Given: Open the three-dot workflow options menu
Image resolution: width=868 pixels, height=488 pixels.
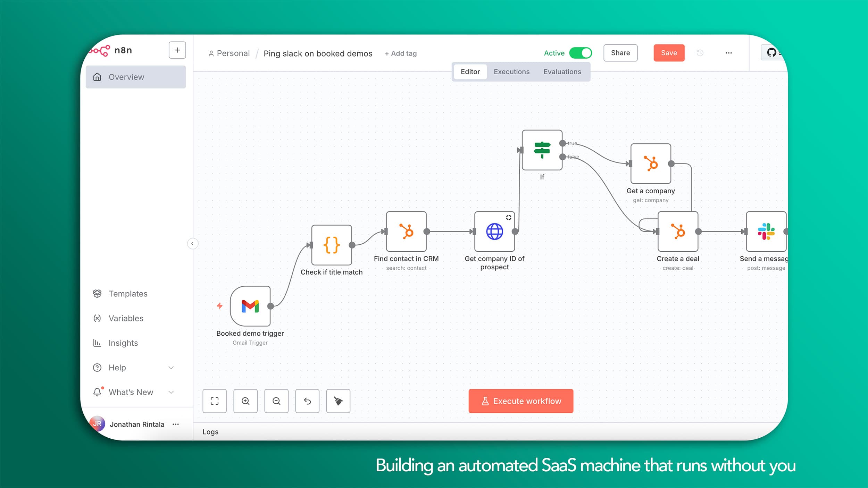Looking at the screenshot, I should [728, 53].
